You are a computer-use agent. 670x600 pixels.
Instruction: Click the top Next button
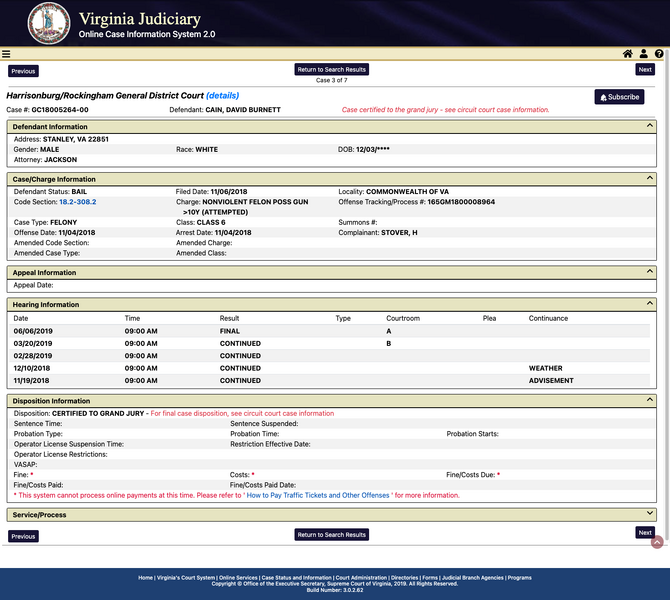[x=645, y=69]
